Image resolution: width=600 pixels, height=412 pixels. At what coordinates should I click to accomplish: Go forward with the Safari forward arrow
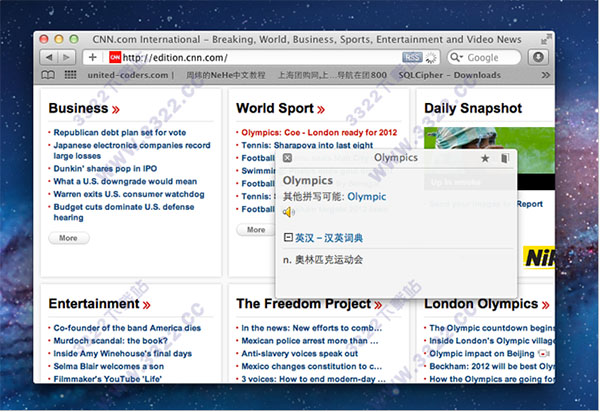[x=67, y=57]
